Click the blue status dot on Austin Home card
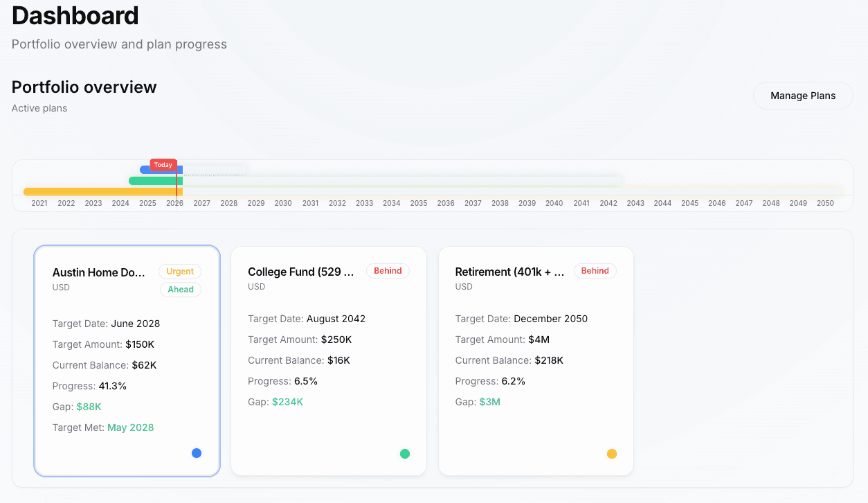The image size is (868, 503). pos(197,452)
